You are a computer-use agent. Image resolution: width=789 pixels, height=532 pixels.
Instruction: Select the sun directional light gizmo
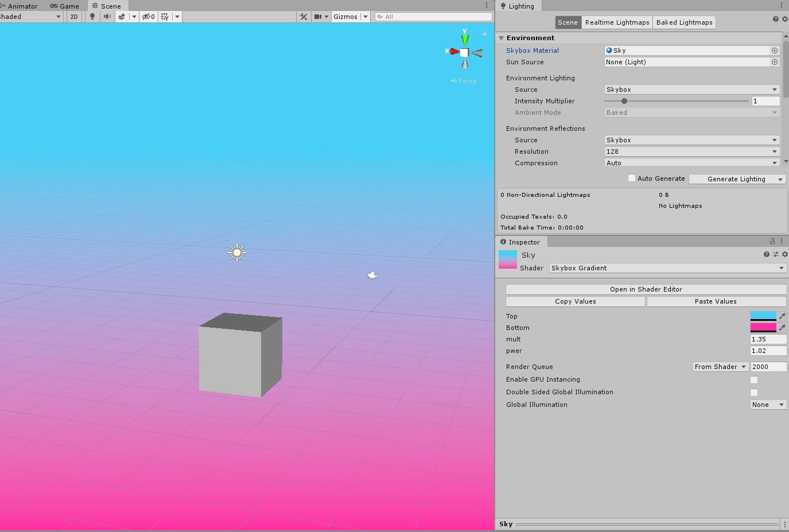(x=237, y=253)
